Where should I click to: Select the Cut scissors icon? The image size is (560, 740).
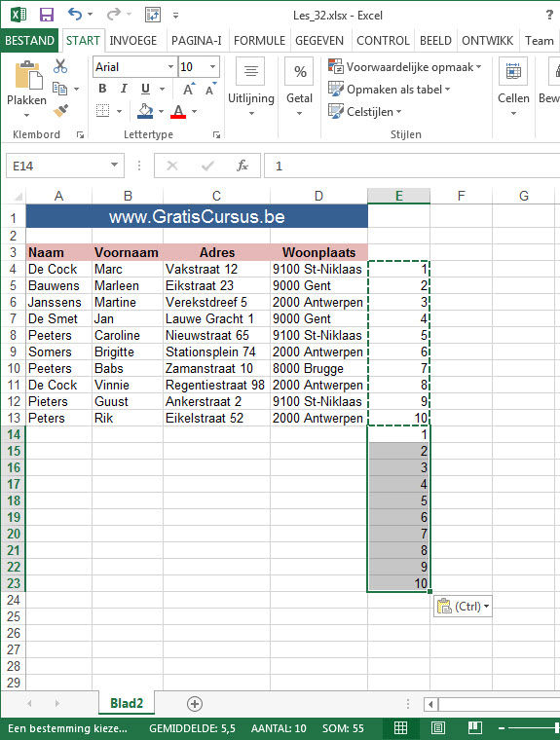pos(60,66)
